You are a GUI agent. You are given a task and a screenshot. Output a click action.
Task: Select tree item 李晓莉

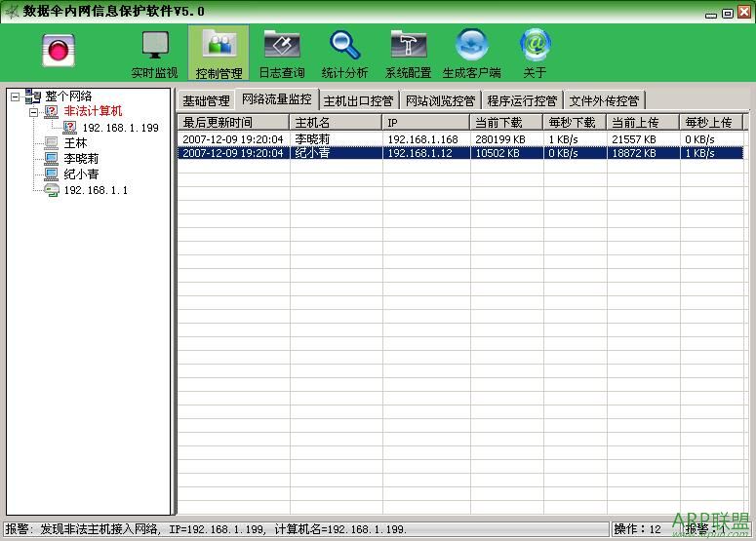pyautogui.click(x=81, y=159)
